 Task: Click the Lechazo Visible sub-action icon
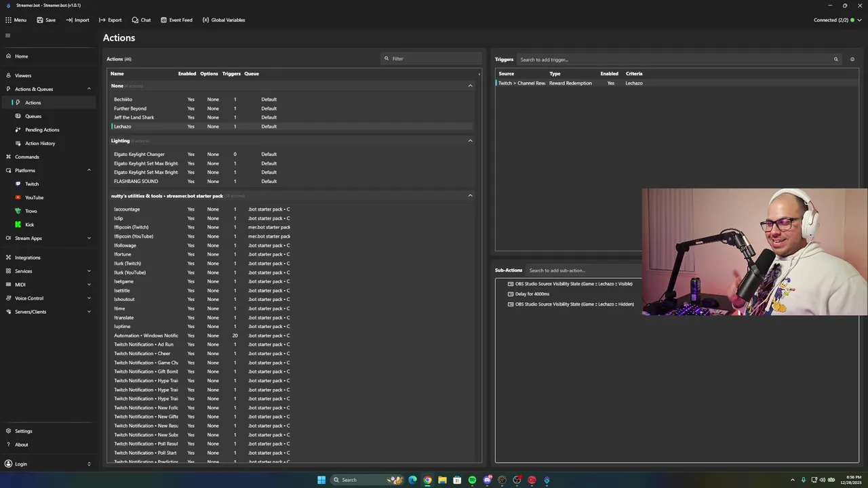pyautogui.click(x=511, y=284)
